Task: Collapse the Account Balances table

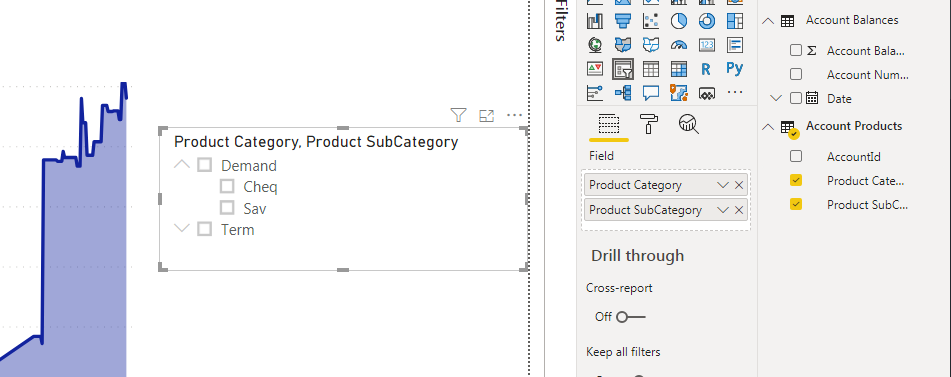Action: click(x=768, y=21)
